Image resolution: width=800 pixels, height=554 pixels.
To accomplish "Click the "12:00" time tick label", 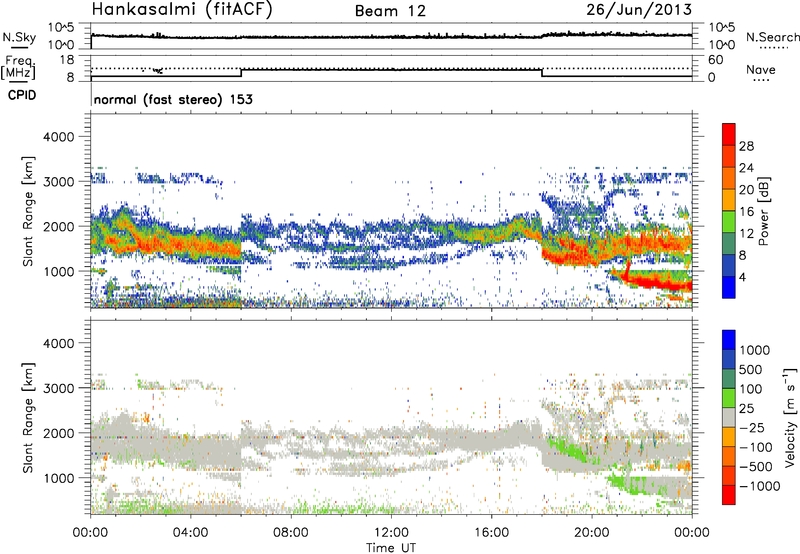I will [391, 533].
